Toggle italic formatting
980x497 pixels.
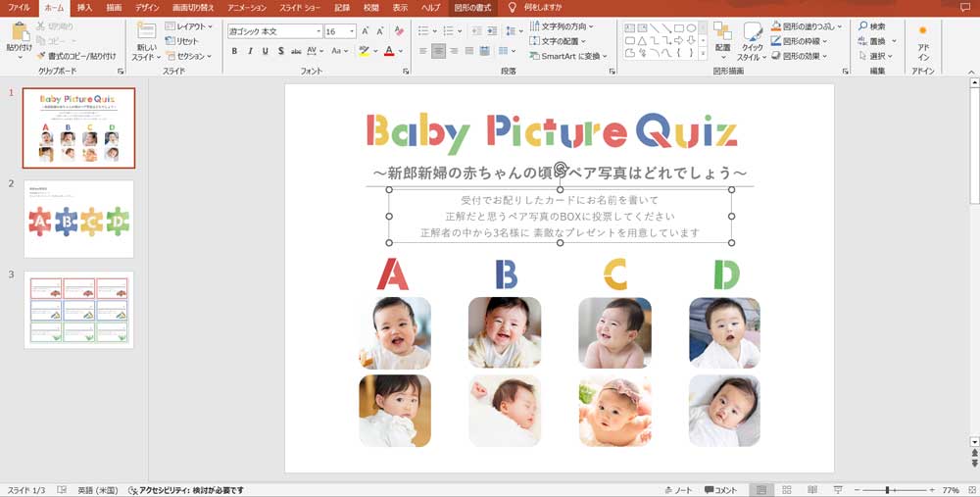point(250,51)
